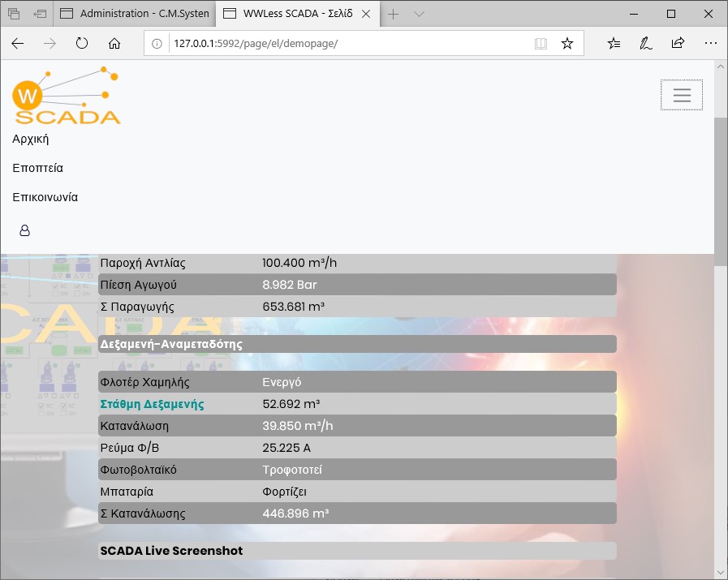
Task: Go to the Αρχική page
Action: click(x=31, y=139)
